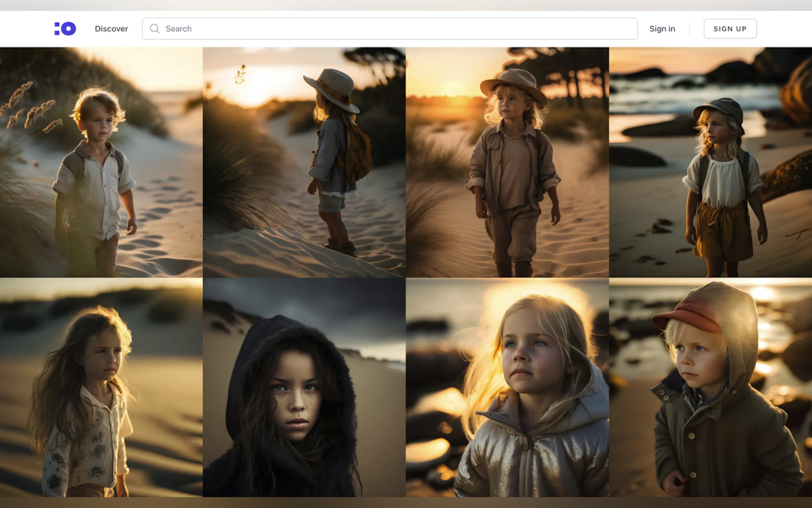Image resolution: width=812 pixels, height=508 pixels.
Task: Open the photo of child with backpack seen from behind
Action: point(304,162)
